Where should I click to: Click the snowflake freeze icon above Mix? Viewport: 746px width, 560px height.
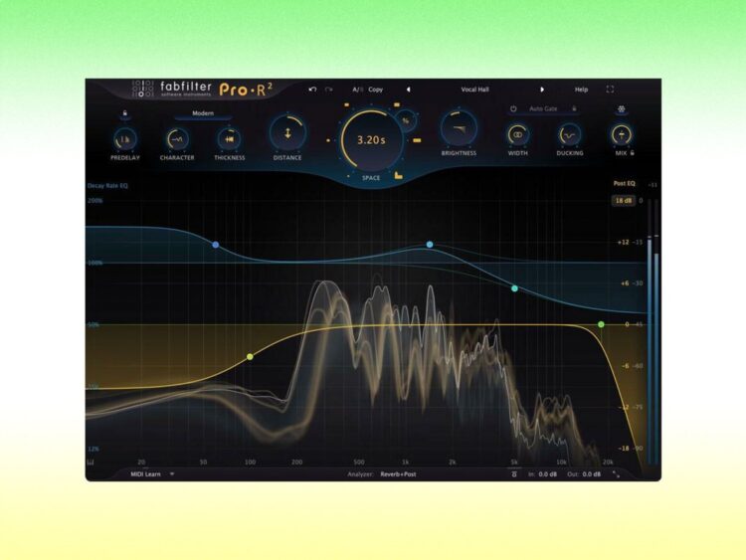(622, 109)
